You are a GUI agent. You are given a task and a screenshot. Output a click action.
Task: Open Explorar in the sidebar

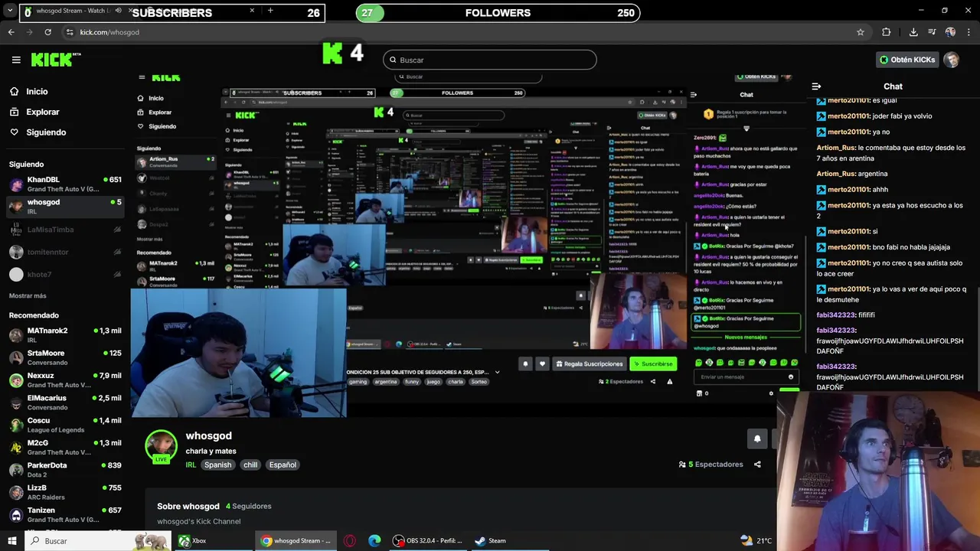pos(42,112)
